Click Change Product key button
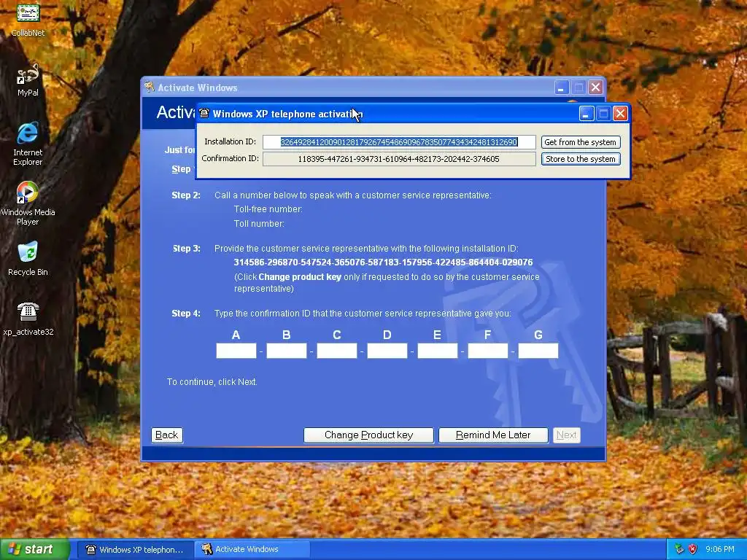 368,435
